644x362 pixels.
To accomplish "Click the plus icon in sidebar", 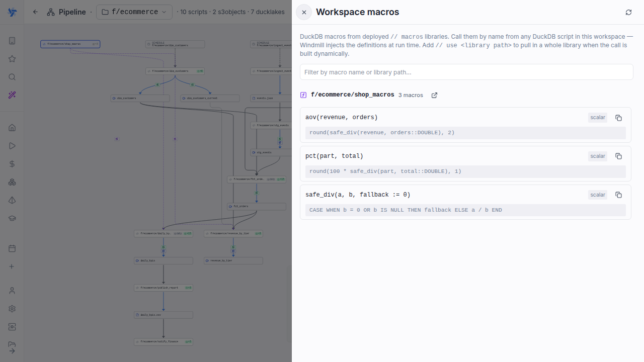I will tap(12, 266).
